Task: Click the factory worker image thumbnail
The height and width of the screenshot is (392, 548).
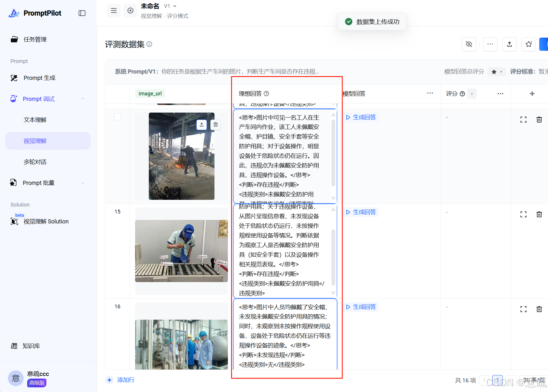Action: tap(181, 156)
